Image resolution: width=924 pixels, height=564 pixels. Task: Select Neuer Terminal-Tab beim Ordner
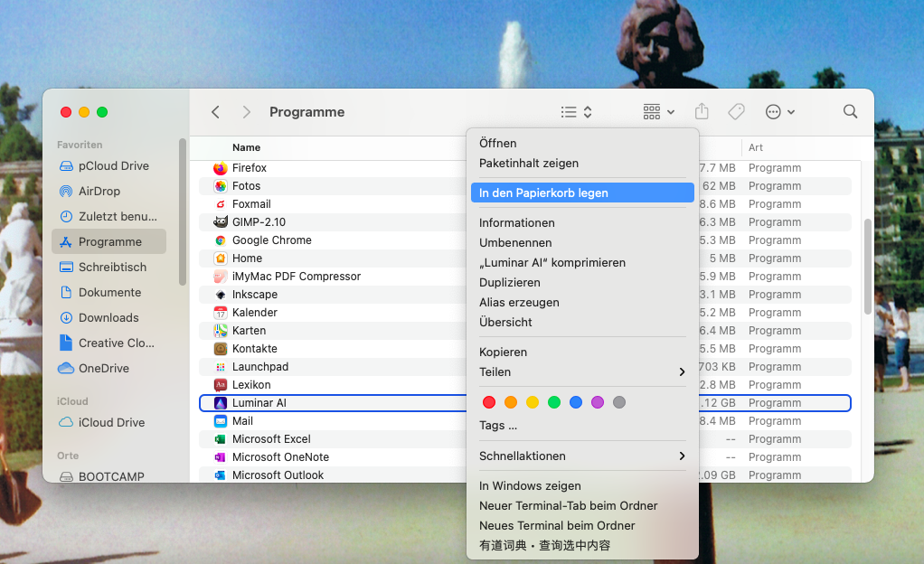[x=568, y=505]
